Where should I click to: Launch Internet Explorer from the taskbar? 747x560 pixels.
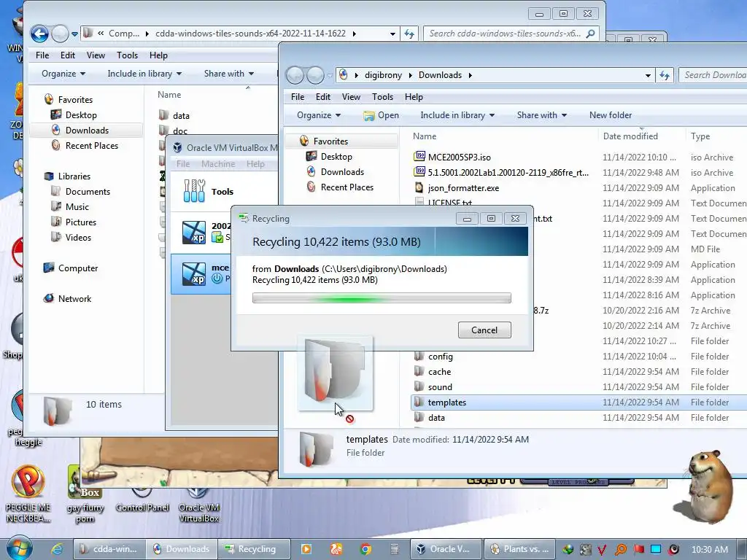click(x=57, y=549)
